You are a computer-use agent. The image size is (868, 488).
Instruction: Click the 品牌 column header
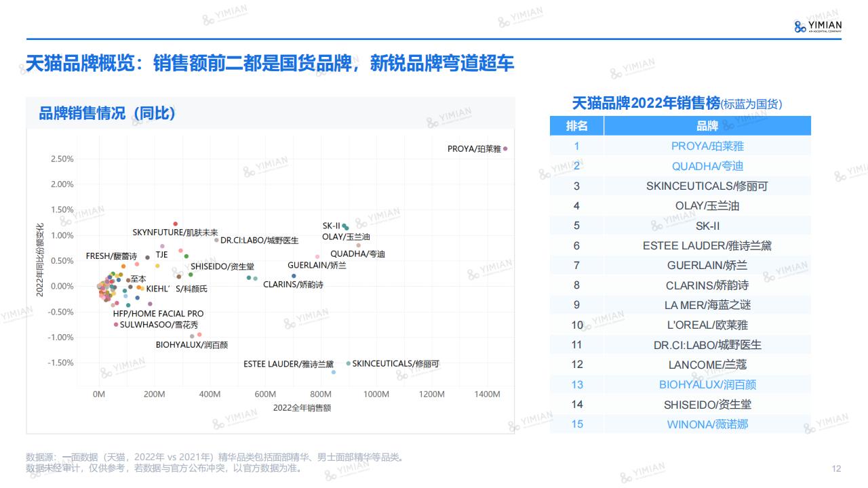(707, 126)
